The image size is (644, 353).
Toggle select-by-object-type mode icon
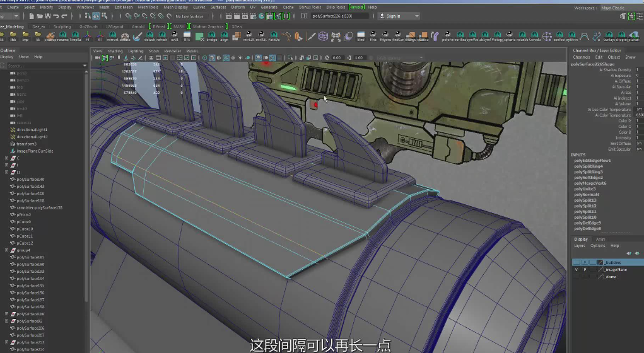coord(96,16)
